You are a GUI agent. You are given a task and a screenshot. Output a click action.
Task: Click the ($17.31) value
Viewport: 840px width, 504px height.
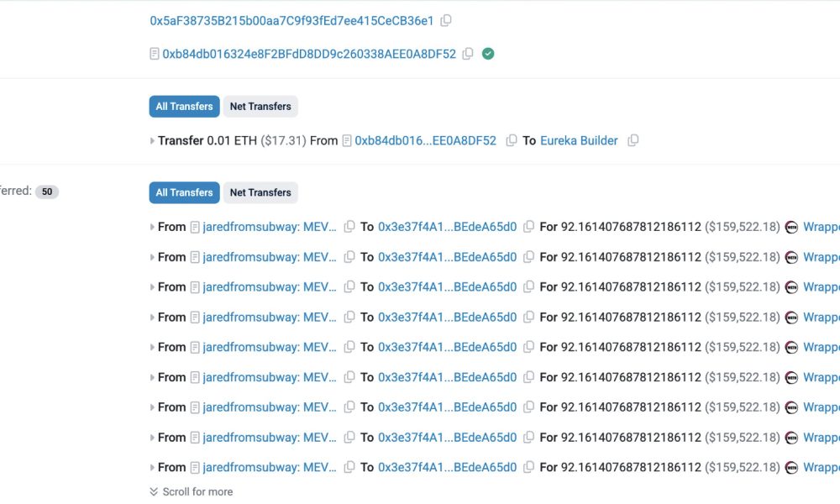point(283,141)
